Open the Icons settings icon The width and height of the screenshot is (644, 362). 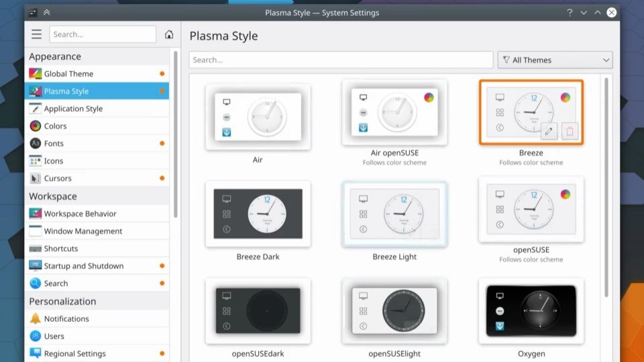point(36,161)
